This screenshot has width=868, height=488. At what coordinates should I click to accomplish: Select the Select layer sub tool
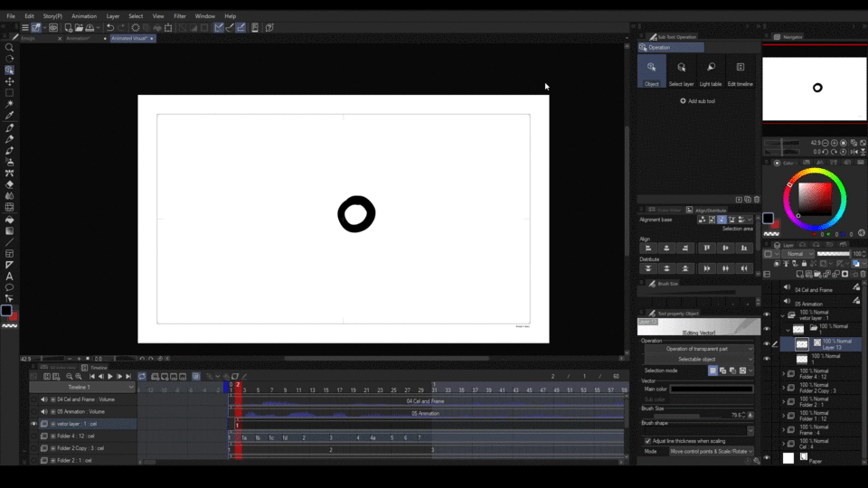coord(681,71)
